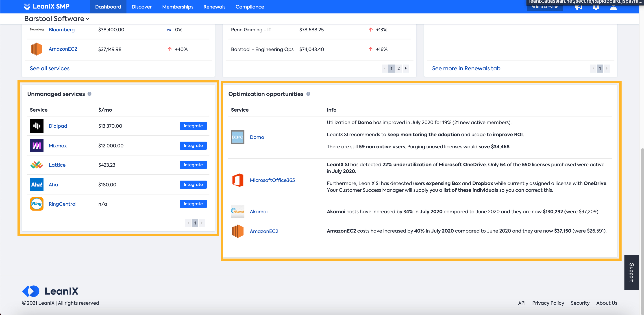The image size is (644, 315).
Task: Click the RingCentral logo icon
Action: [x=37, y=204]
